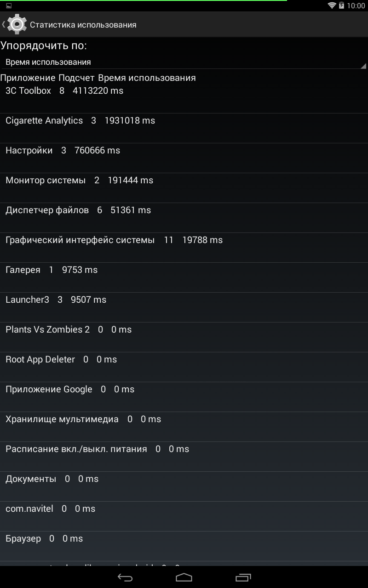Tap the dropdown arrow of the sort spinner
The image size is (368, 588).
pyautogui.click(x=362, y=66)
